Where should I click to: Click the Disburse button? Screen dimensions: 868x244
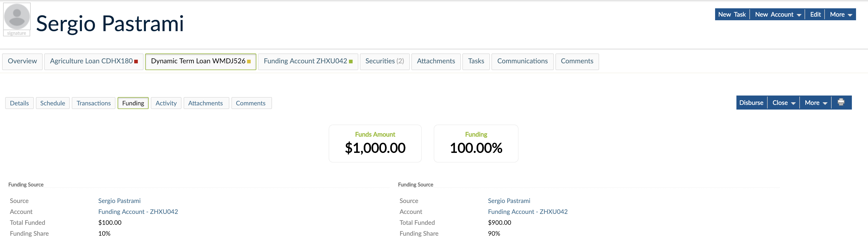(x=752, y=103)
